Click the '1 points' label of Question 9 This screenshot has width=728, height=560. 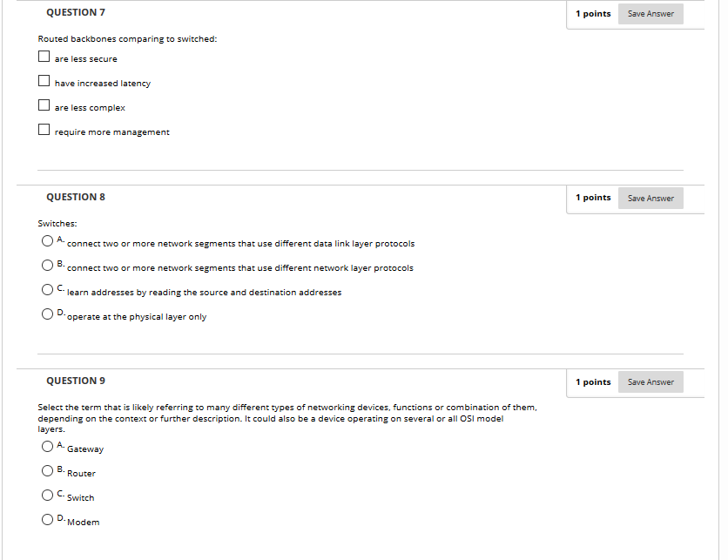[x=593, y=382]
